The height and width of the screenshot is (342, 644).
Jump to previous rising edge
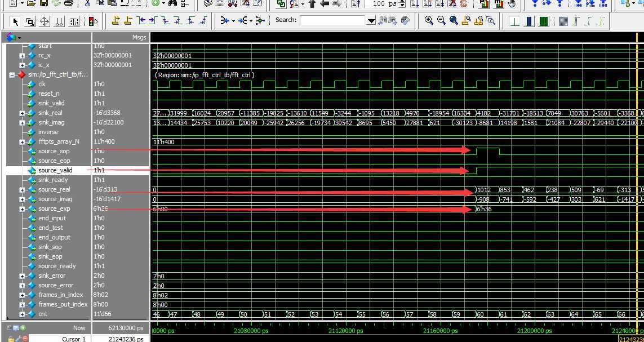[190, 20]
